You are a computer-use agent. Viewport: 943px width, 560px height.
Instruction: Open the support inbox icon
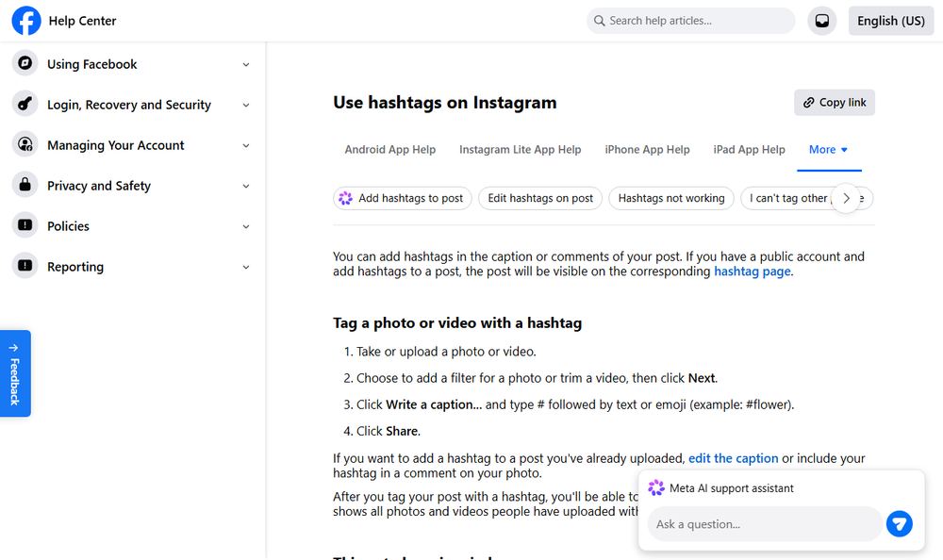tap(821, 21)
